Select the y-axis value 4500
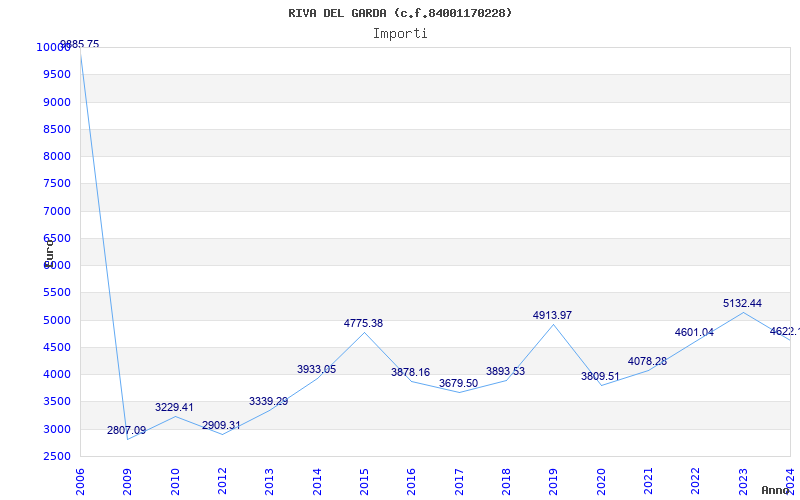This screenshot has width=800, height=500. point(57,347)
